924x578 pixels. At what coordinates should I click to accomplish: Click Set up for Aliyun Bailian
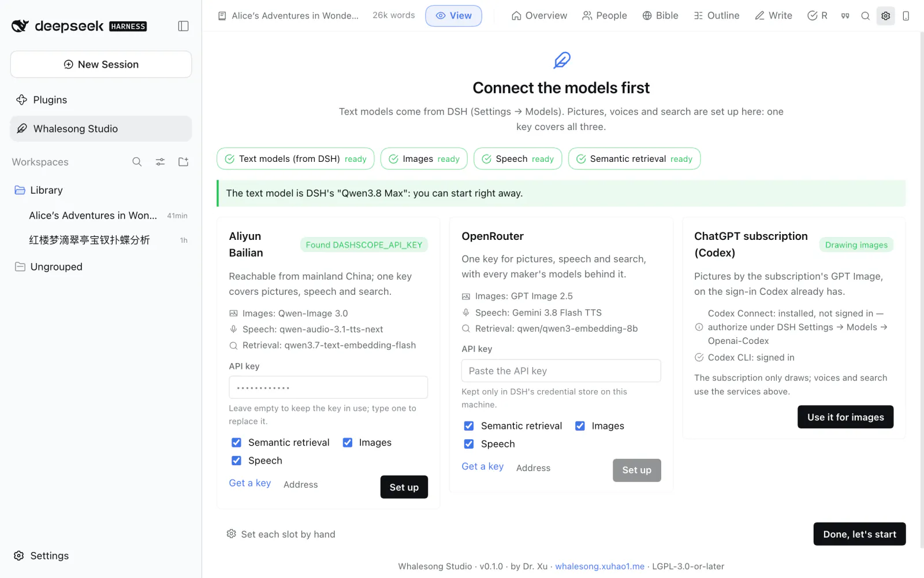[404, 487]
